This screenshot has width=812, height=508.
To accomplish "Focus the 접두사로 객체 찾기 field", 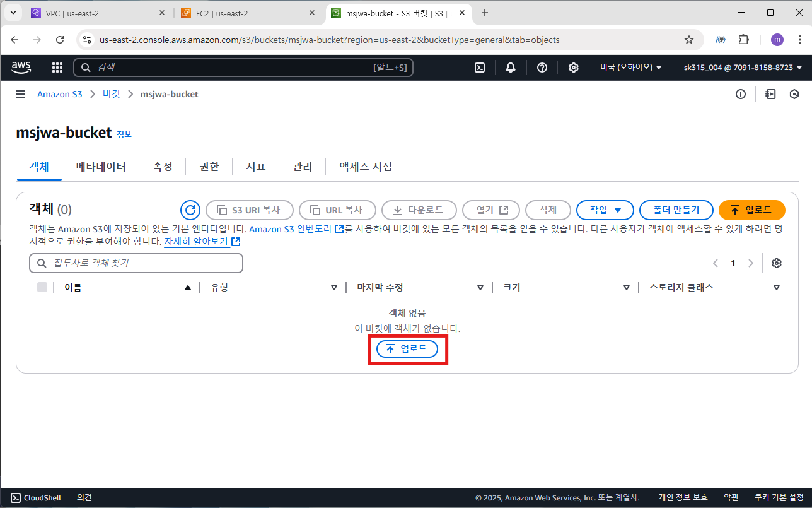I will click(x=136, y=263).
